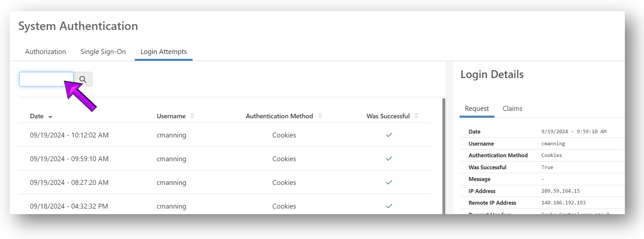Viewport: 644px width, 239px height.
Task: Sort the Username column using its arrows
Action: pos(192,116)
